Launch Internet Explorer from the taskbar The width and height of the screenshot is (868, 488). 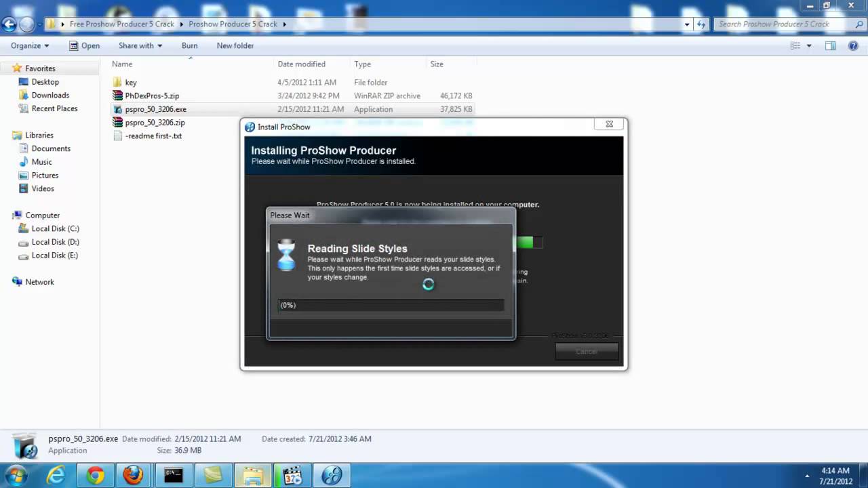pos(58,476)
